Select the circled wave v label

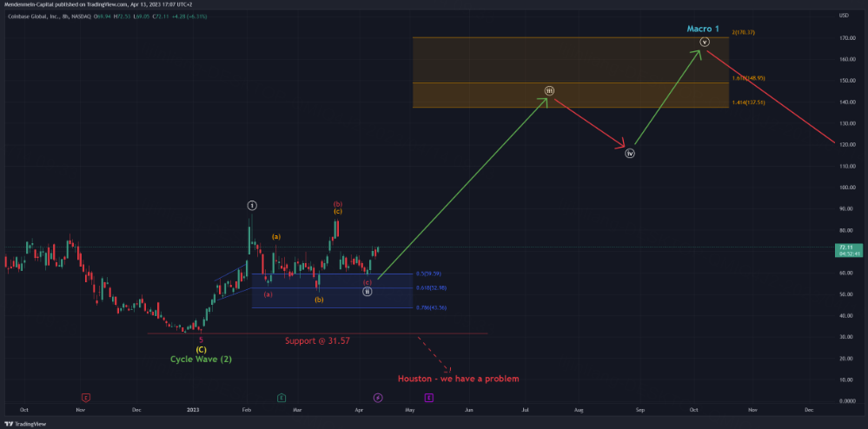704,42
